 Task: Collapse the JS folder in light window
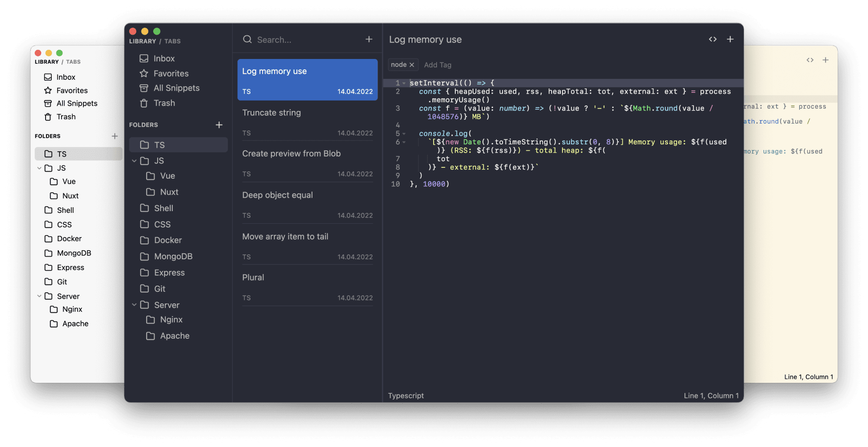[39, 168]
